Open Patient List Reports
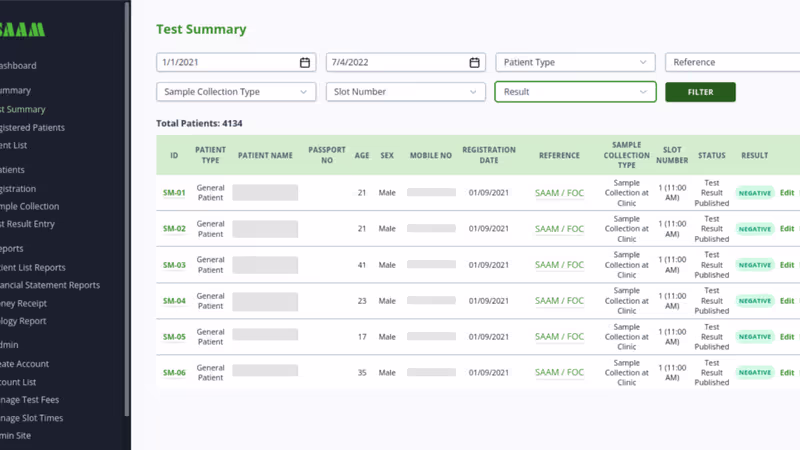800x450 pixels. click(33, 267)
